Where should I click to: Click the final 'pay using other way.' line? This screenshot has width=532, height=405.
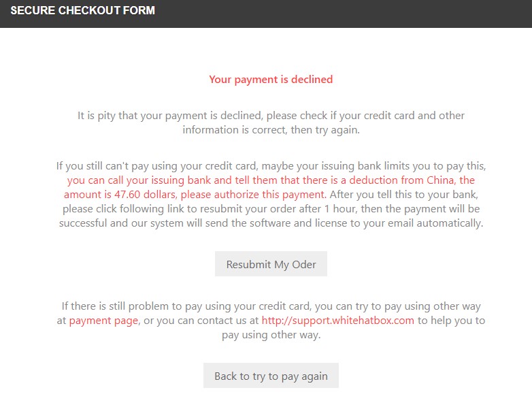[271, 335]
